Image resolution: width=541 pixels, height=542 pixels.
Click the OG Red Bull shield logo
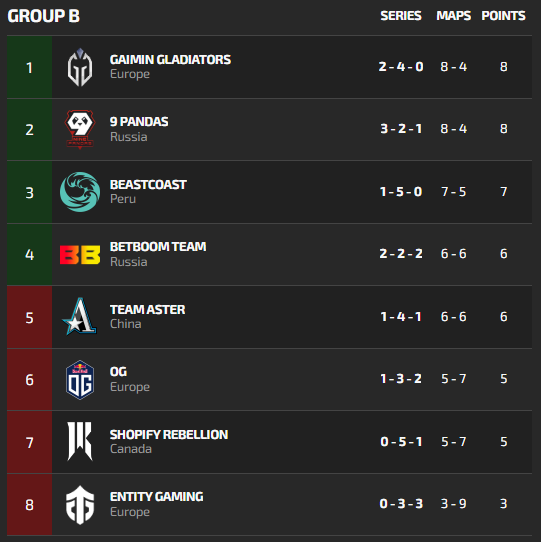pyautogui.click(x=80, y=380)
